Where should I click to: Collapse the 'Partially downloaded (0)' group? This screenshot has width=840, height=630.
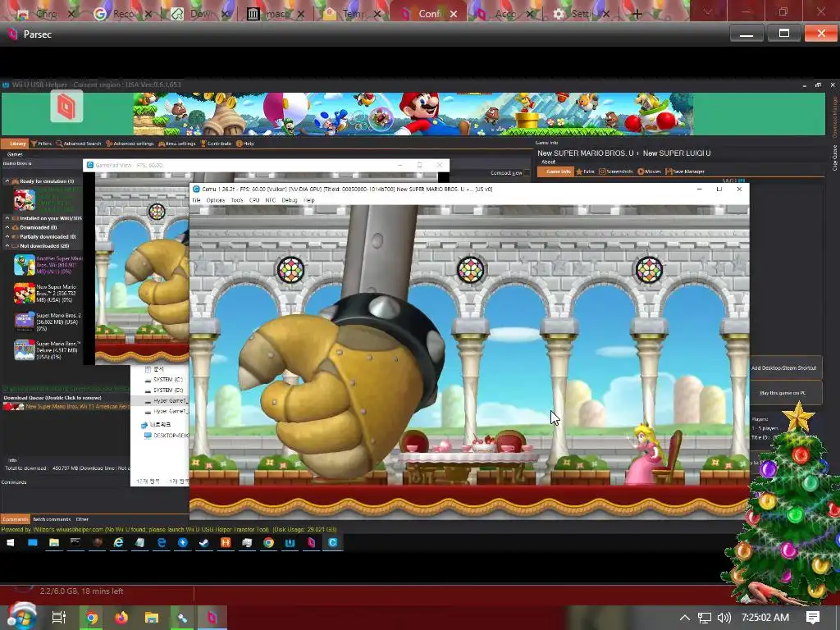click(7, 237)
